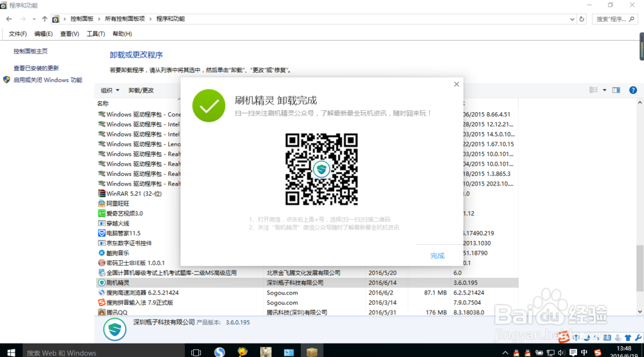Viewport: 644px width, 357px height.
Task: Close the 刷机精灵 uninstall complete dialog
Action: 457,84
